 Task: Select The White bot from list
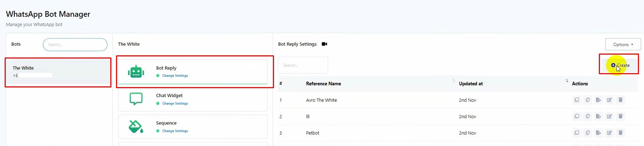click(x=58, y=71)
